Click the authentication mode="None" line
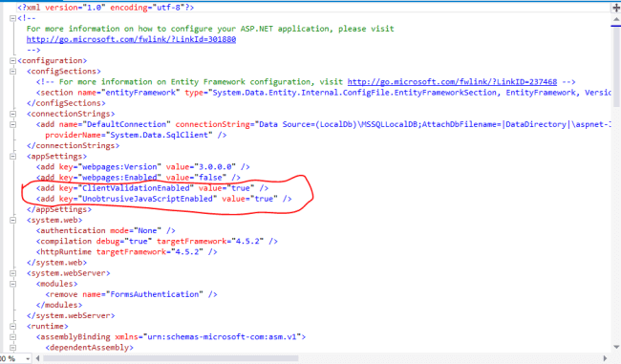This screenshot has height=364, width=621. click(106, 230)
